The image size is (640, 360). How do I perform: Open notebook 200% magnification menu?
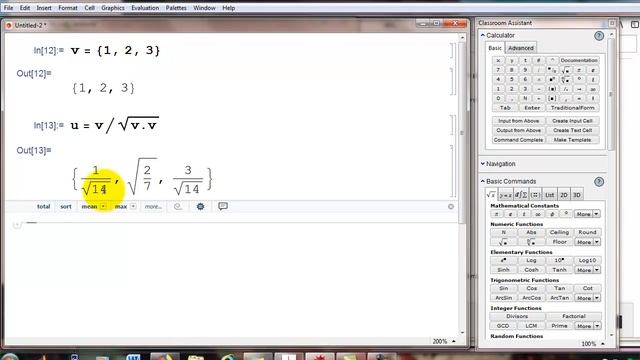(444, 341)
